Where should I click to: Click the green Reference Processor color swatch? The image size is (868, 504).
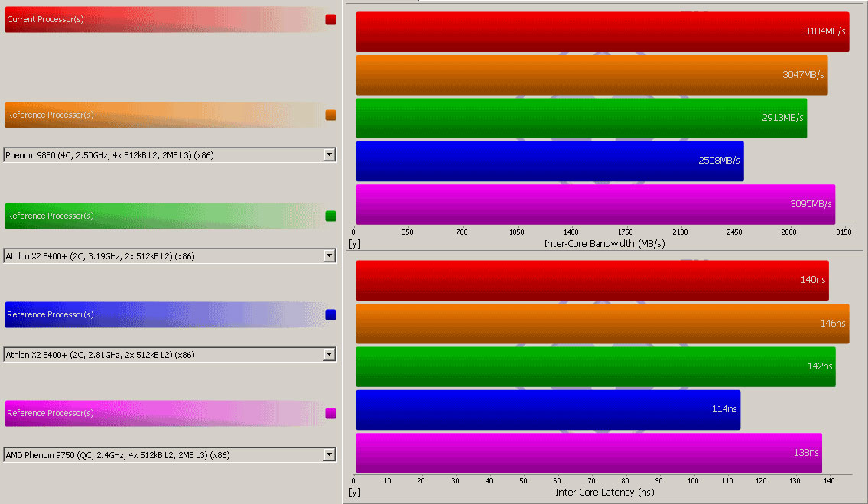click(330, 216)
